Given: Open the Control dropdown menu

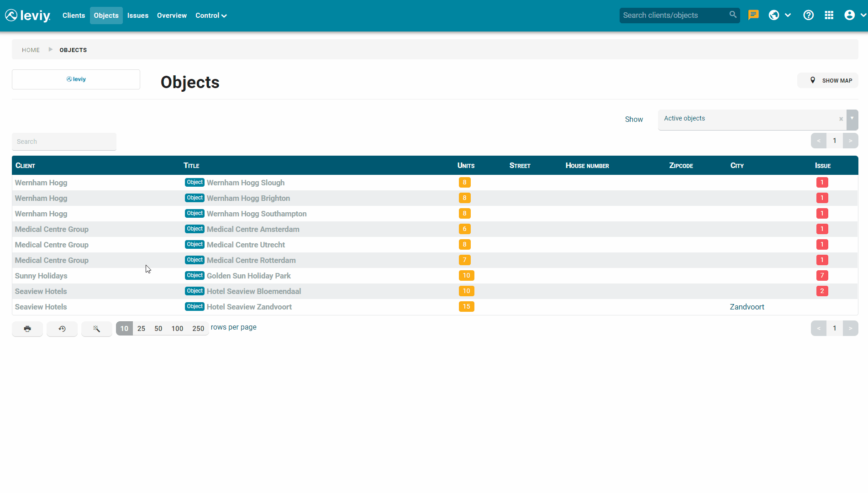Looking at the screenshot, I should click(210, 15).
